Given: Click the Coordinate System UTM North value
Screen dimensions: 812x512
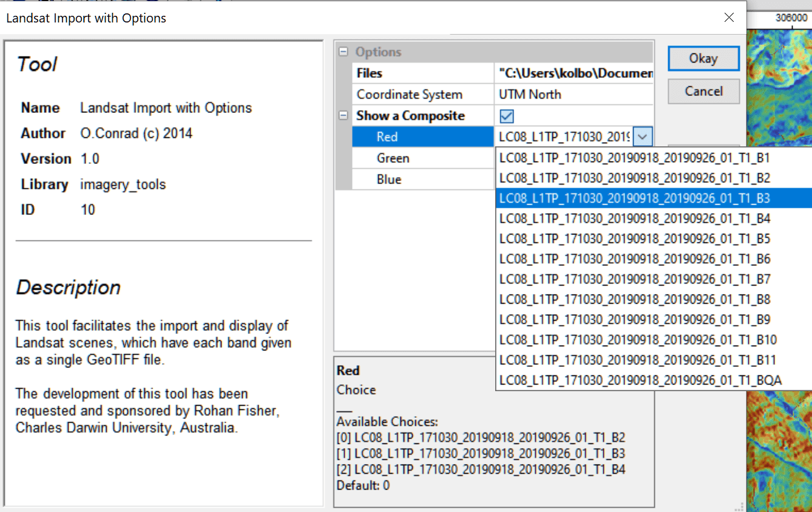Looking at the screenshot, I should pos(574,95).
